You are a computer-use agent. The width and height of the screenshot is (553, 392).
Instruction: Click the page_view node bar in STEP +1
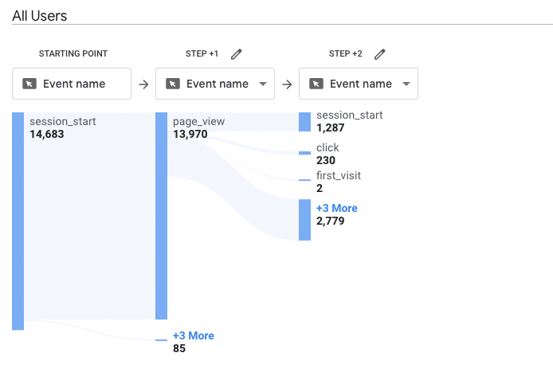(161, 216)
